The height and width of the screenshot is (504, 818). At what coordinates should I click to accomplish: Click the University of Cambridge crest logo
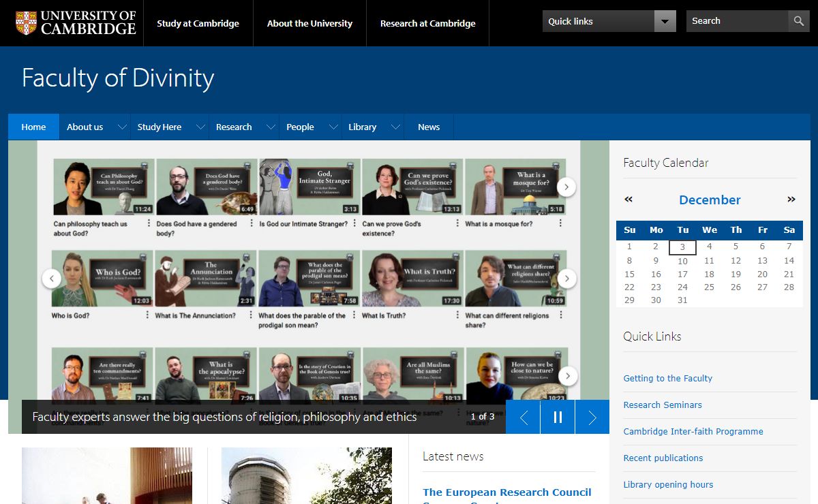26,22
